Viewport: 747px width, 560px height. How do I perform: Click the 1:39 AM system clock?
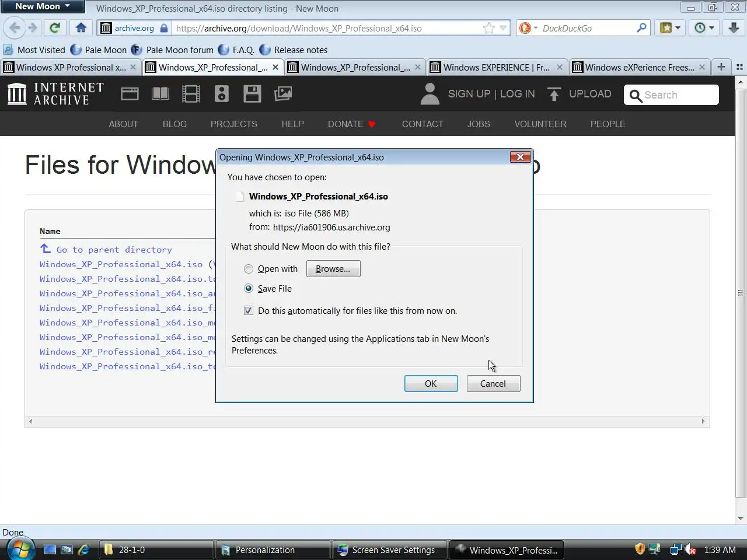pos(720,549)
